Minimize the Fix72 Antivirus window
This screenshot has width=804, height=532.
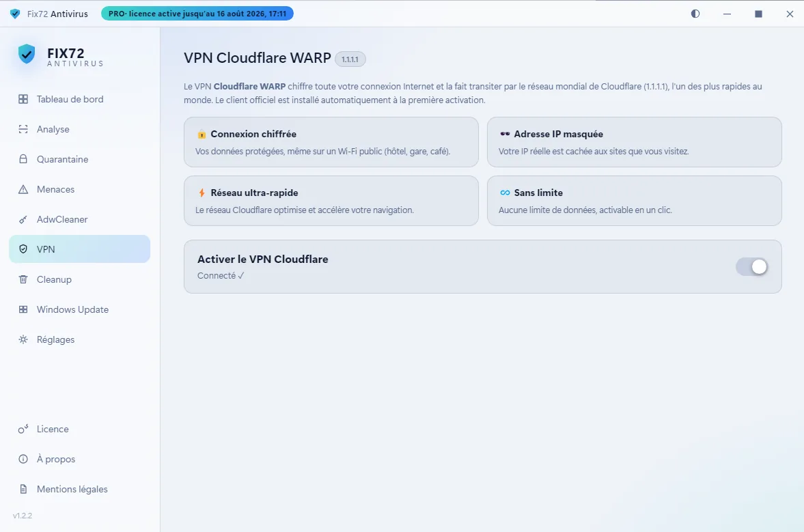727,14
